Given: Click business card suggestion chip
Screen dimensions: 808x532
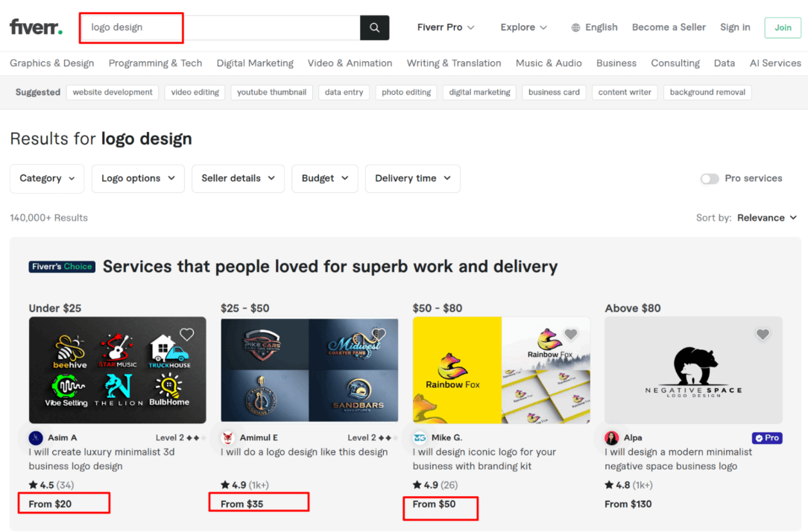Looking at the screenshot, I should (554, 92).
